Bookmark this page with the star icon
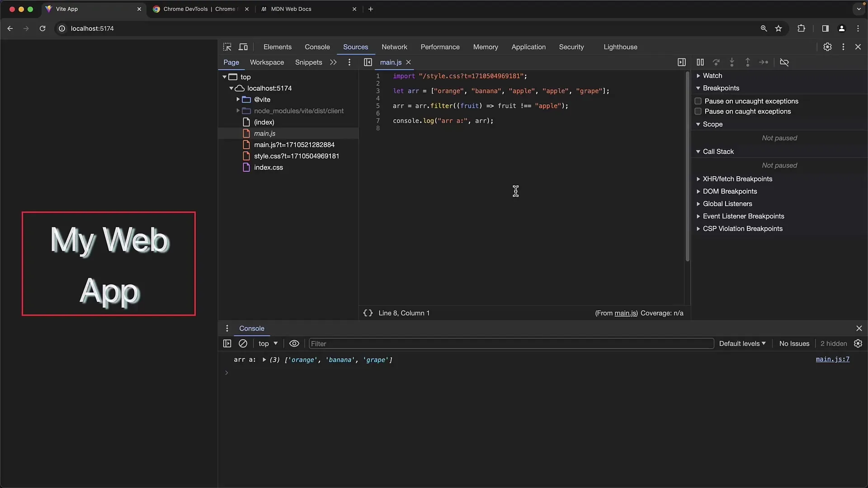 pos(778,28)
